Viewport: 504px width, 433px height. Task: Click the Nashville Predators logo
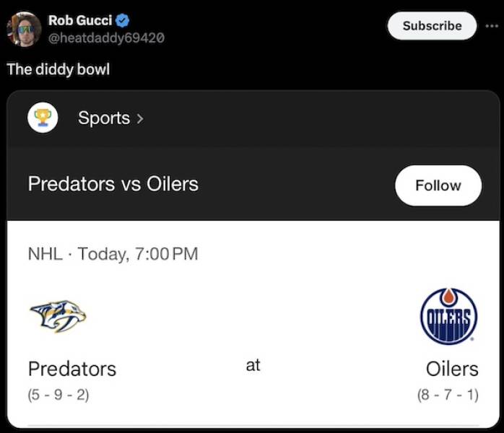(58, 316)
